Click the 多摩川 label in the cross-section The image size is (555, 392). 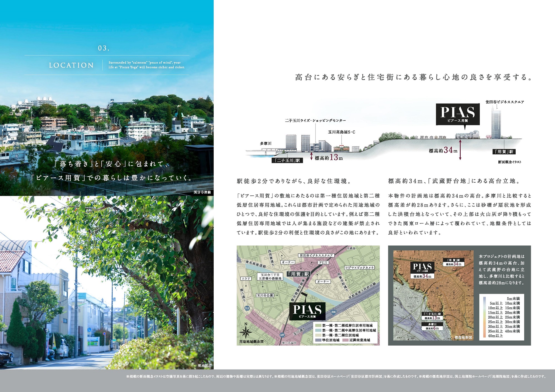pyautogui.click(x=266, y=144)
